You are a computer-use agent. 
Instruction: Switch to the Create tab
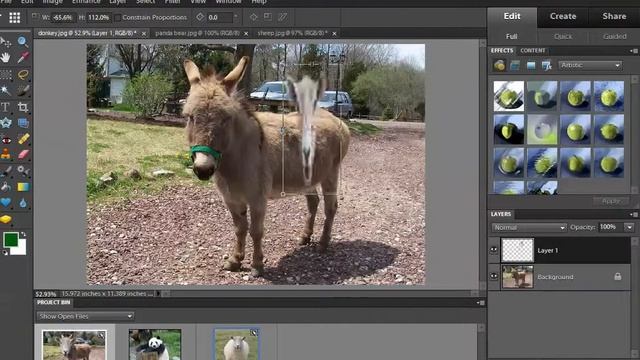tap(563, 16)
